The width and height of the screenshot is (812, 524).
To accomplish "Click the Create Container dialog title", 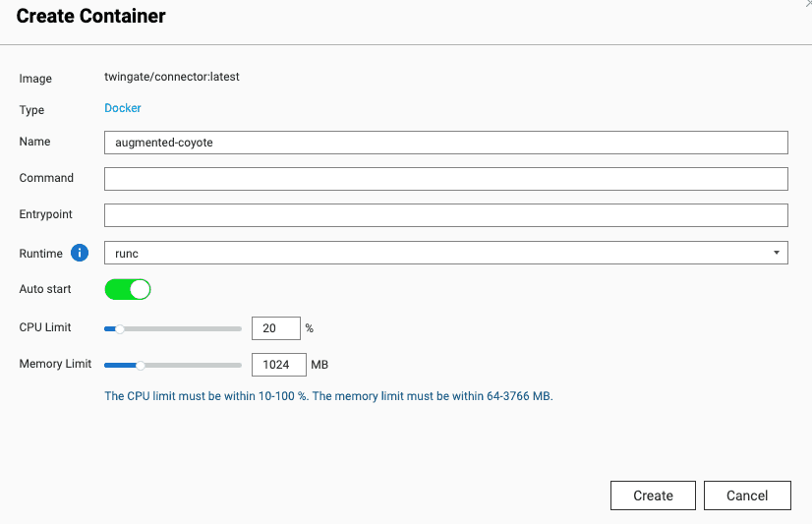I will point(90,17).
